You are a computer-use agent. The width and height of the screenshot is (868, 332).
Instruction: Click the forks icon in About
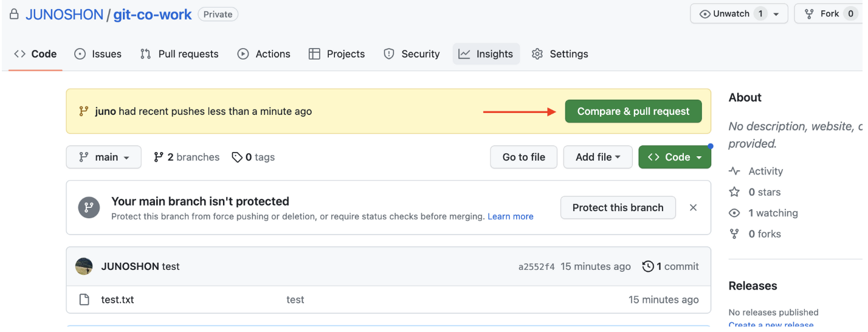click(734, 234)
